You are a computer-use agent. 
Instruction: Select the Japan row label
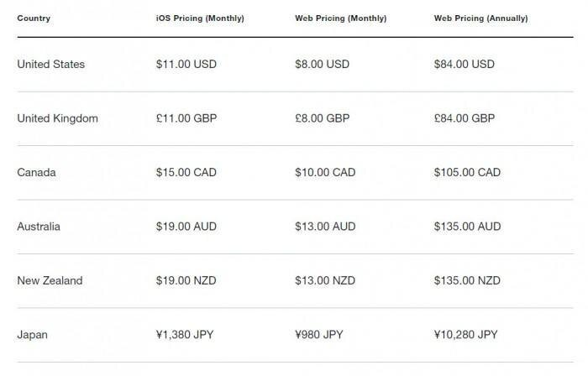(x=33, y=334)
